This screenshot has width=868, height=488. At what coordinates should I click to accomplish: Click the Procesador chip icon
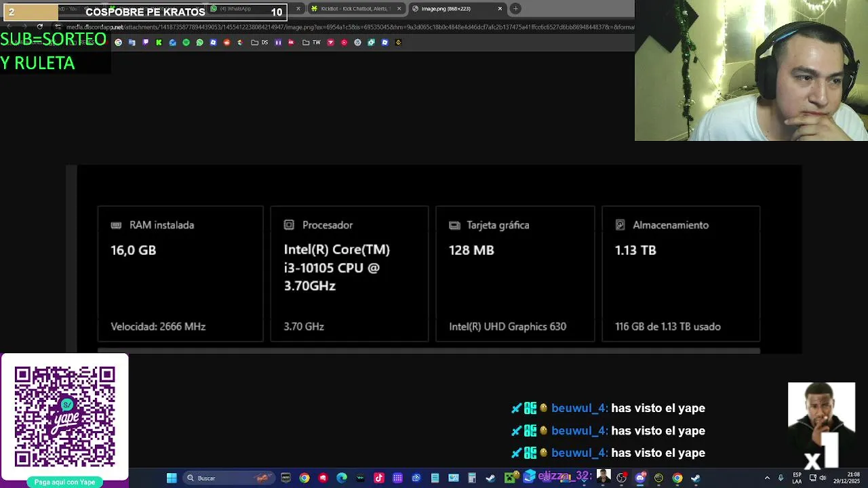289,225
